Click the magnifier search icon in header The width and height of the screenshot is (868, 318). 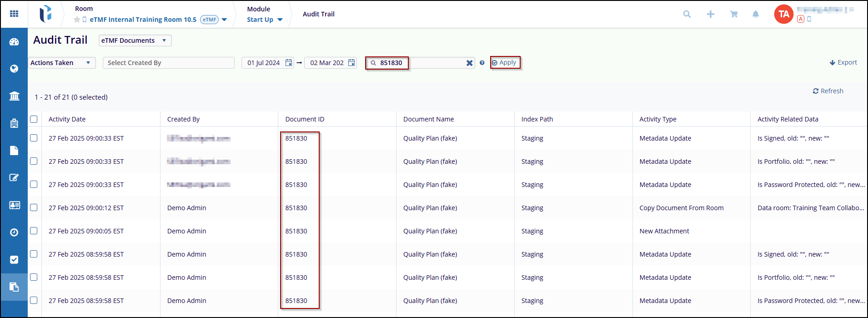[x=687, y=14]
